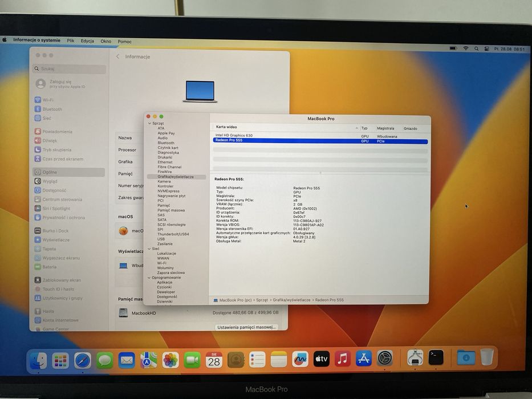Screen dimensions: 532x399
Task: Open Trash in the Dock
Action: [487, 357]
